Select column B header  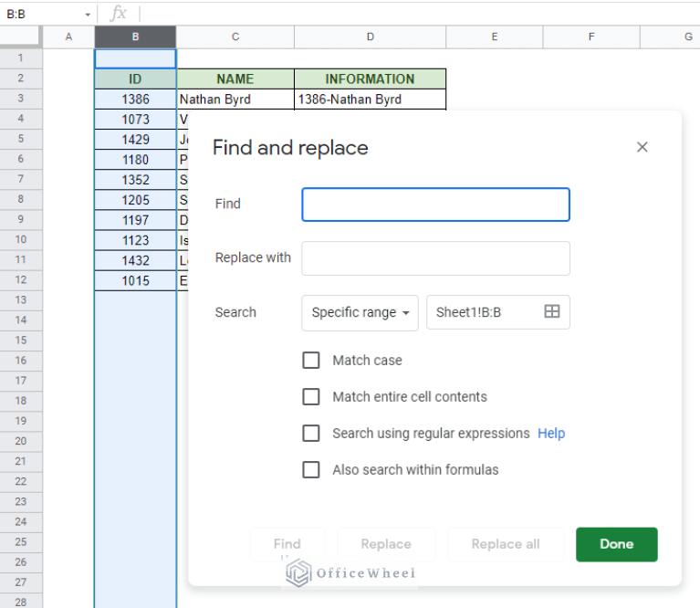[135, 37]
